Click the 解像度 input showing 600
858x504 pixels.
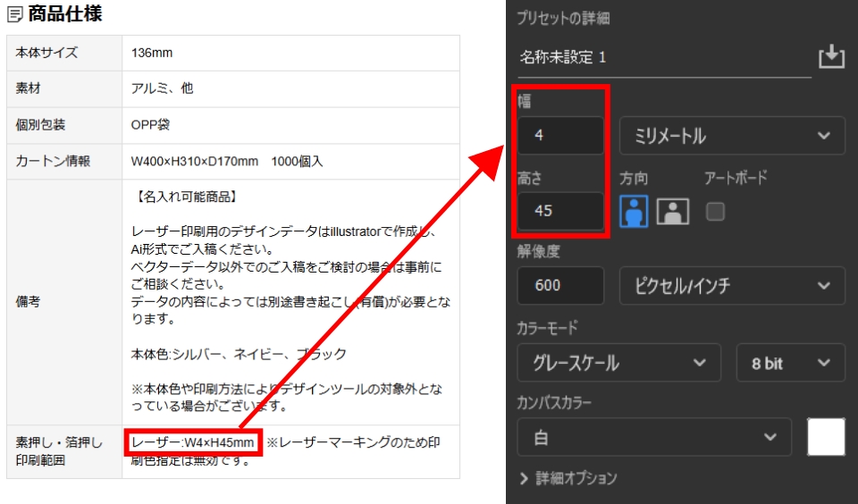(x=560, y=285)
